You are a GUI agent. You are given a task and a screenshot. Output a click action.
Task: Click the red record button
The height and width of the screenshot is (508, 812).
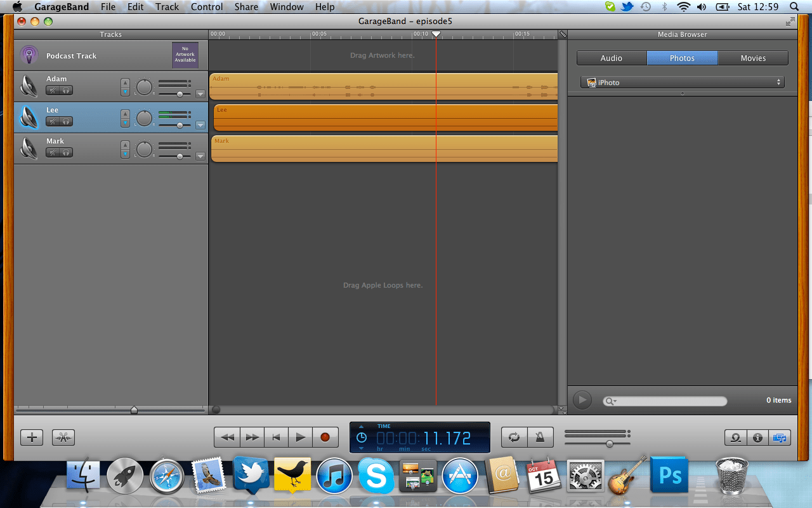[325, 437]
